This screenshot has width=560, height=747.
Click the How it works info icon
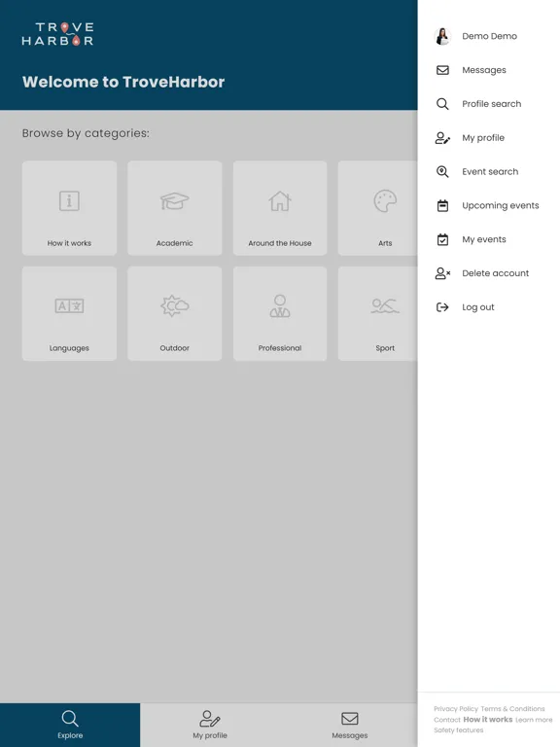pos(69,200)
